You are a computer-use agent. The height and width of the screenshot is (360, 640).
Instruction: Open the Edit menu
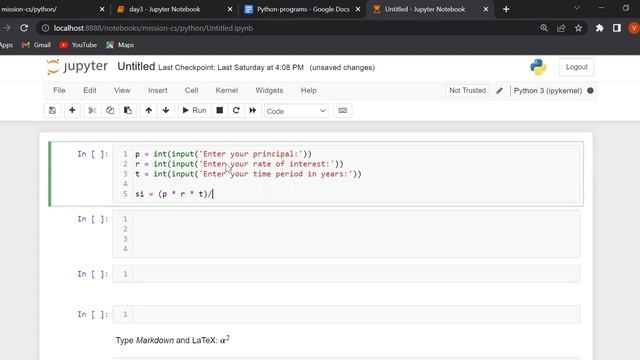coord(90,91)
